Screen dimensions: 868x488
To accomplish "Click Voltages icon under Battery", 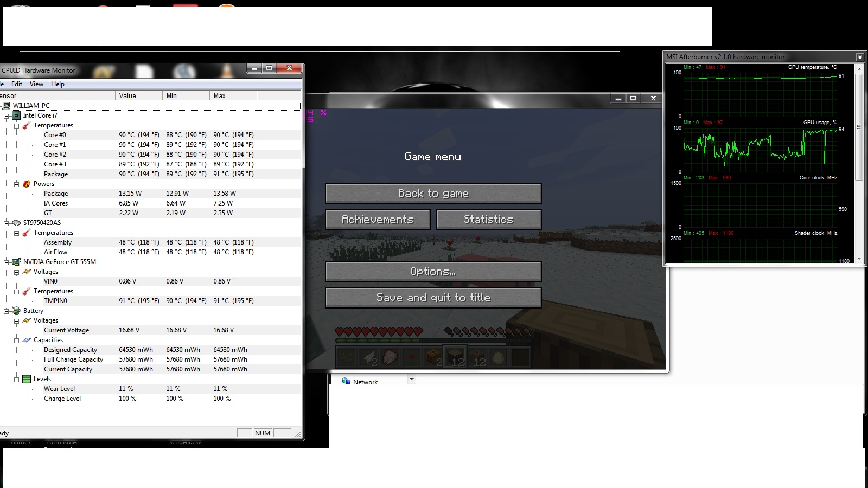I will click(27, 320).
